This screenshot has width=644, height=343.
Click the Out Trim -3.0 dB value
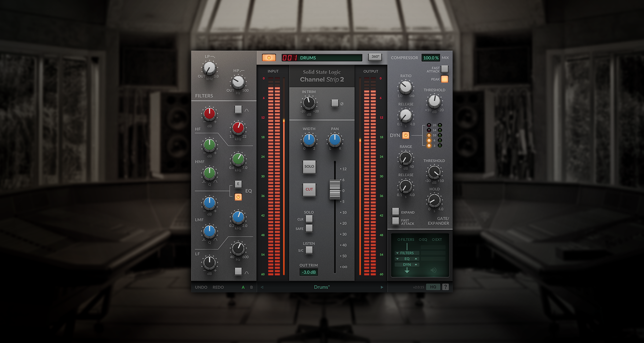tap(309, 272)
